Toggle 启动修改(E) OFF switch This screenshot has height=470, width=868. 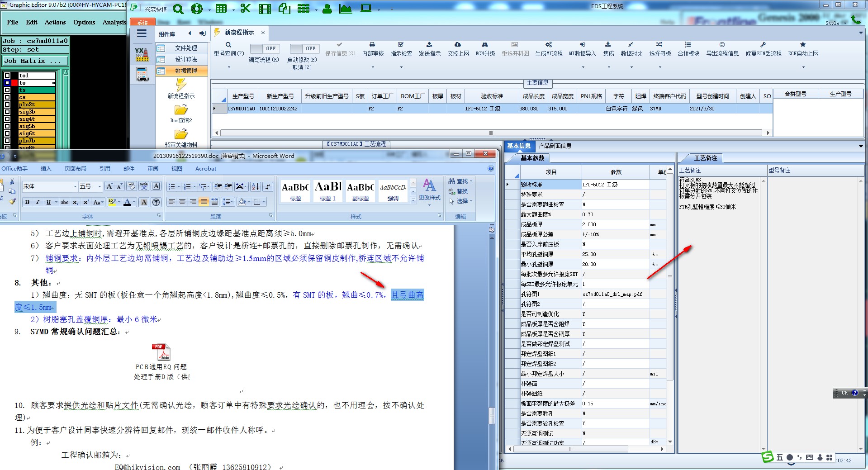(x=304, y=48)
